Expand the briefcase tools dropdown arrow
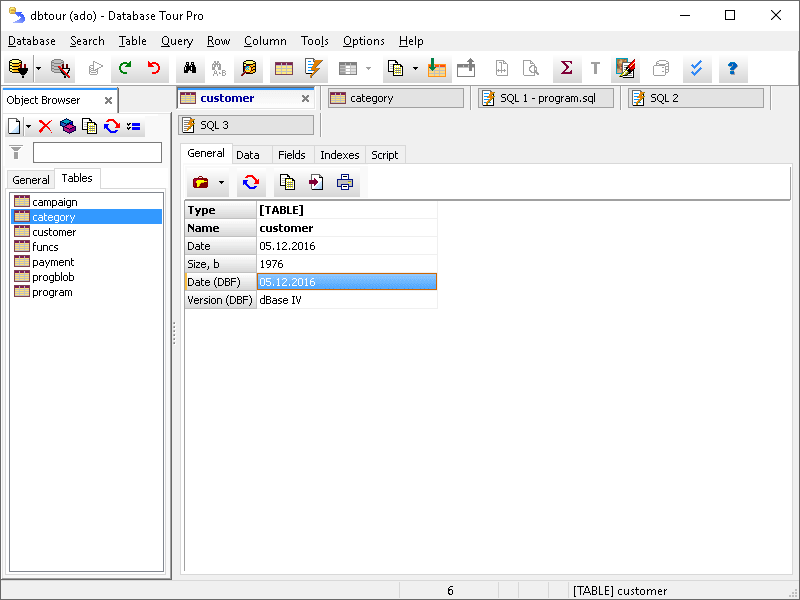The width and height of the screenshot is (800, 600). pyautogui.click(x=221, y=183)
